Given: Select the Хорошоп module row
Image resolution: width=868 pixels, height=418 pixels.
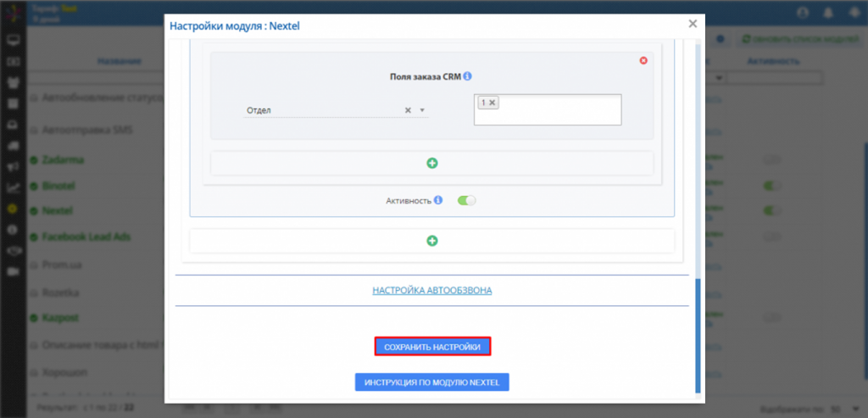Looking at the screenshot, I should (64, 371).
